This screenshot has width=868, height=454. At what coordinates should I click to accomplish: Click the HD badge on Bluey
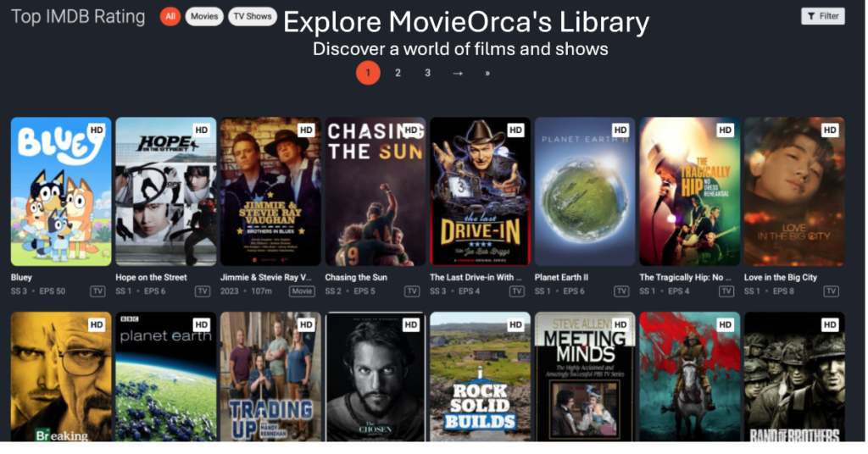click(97, 130)
